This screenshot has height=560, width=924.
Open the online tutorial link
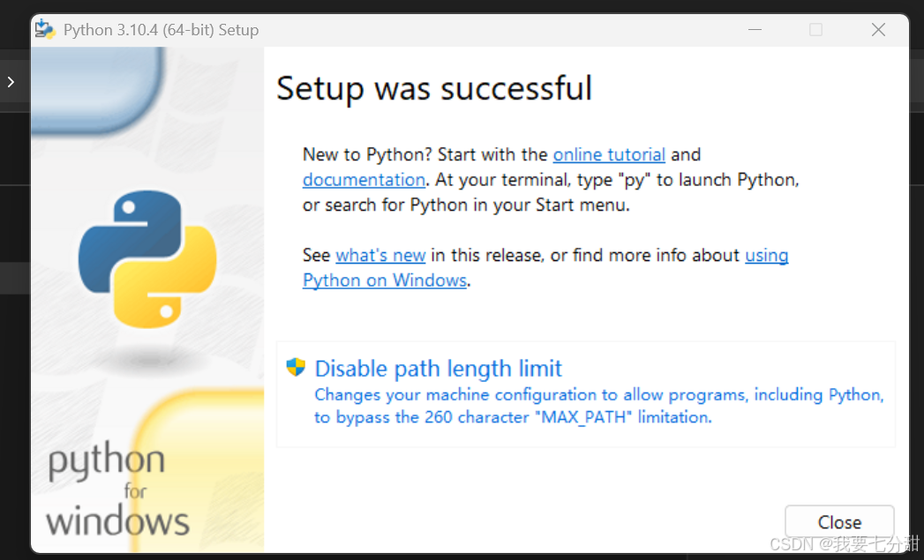[609, 155]
